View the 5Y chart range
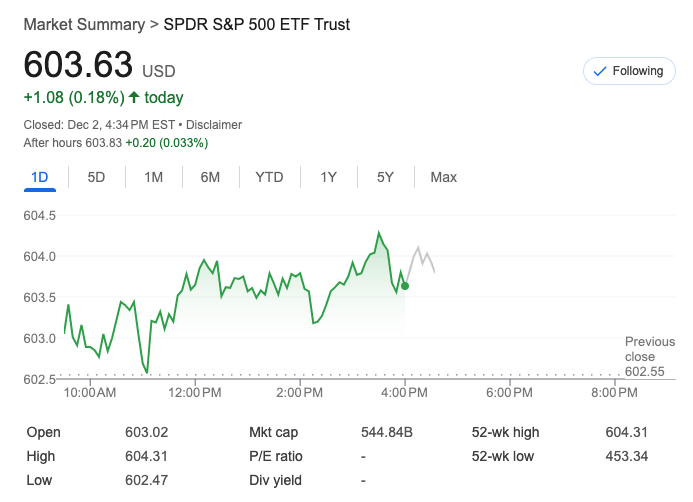 coord(385,177)
